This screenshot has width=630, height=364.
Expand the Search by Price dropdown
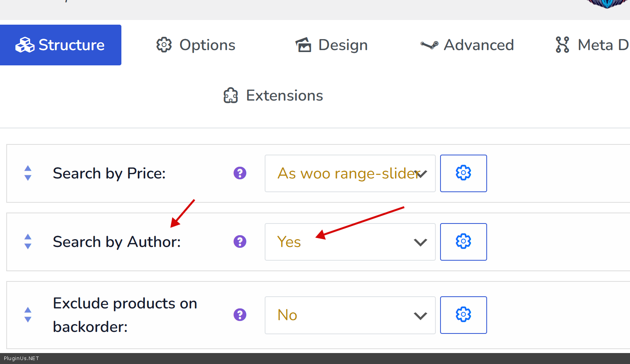(x=350, y=173)
